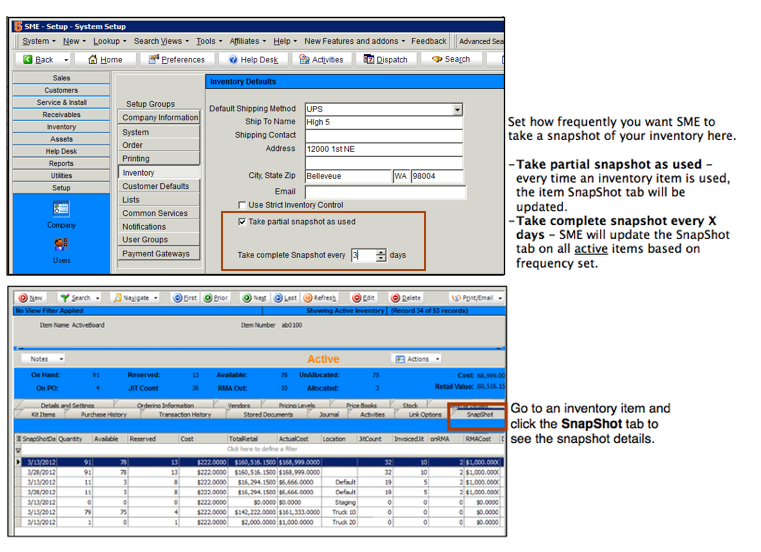The image size is (761, 552).
Task: Click 'Click here to define a filter' row
Action: pos(262,449)
